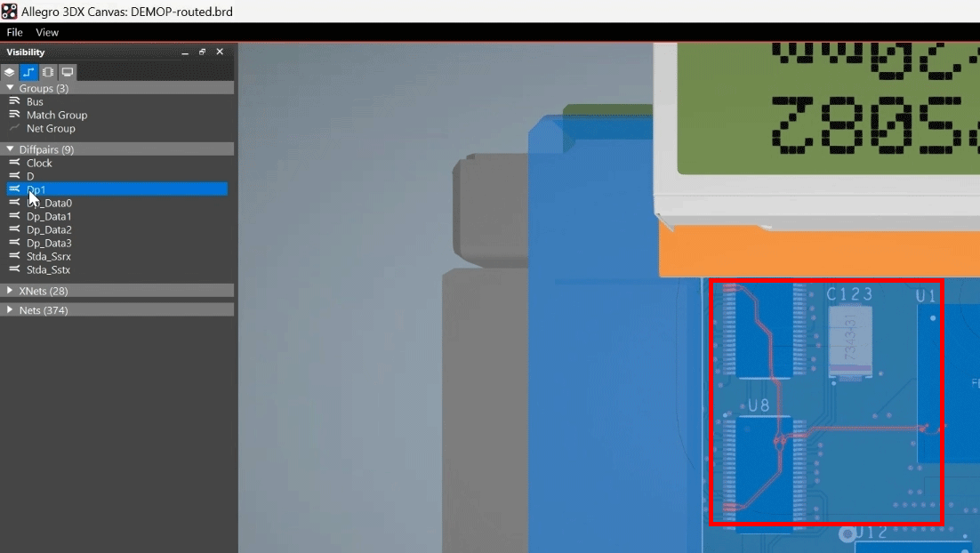Click the Stda_Ssrx diffpair icon
This screenshot has width=980, height=553.
pyautogui.click(x=14, y=256)
